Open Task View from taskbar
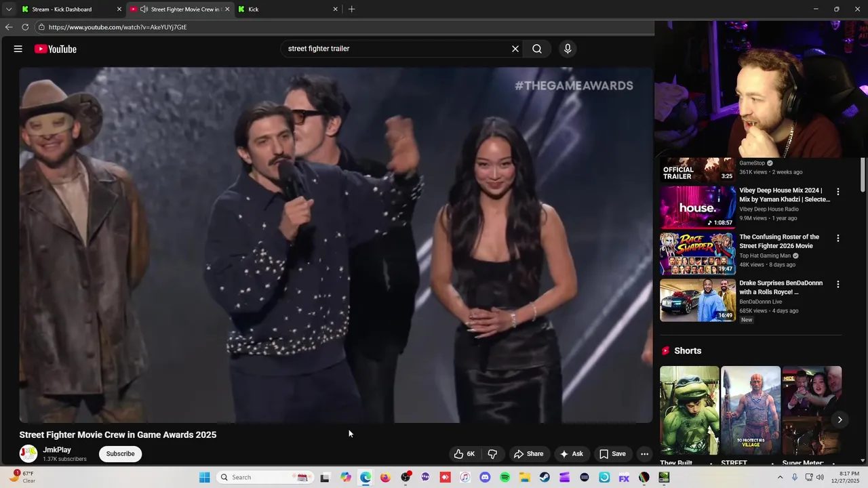 325,477
